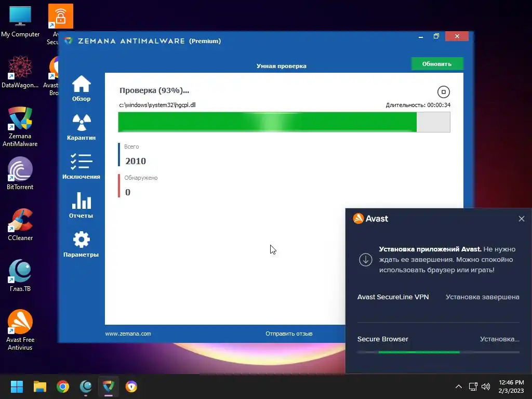Click the Zemana shield logo in title bar

coord(69,41)
